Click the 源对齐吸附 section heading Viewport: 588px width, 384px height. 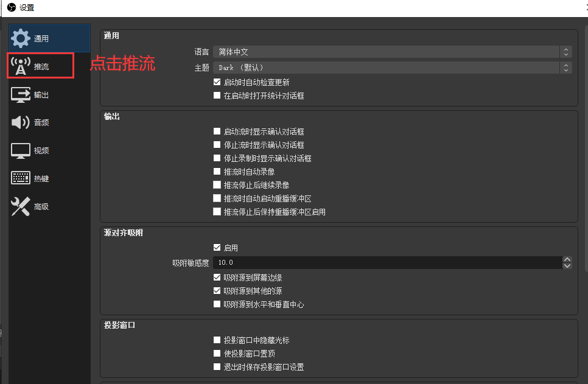(124, 233)
